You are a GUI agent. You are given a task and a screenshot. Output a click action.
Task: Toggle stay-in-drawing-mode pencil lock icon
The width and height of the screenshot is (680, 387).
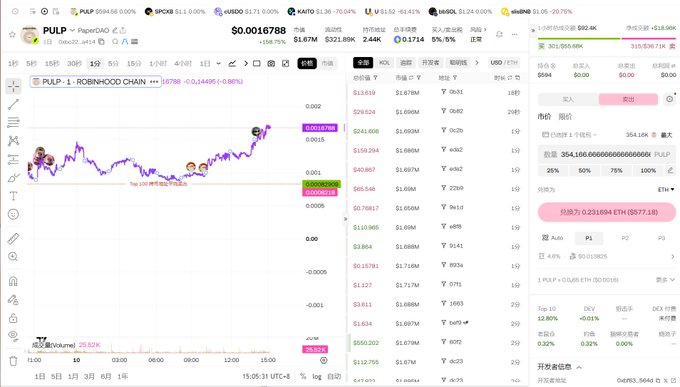tap(13, 300)
